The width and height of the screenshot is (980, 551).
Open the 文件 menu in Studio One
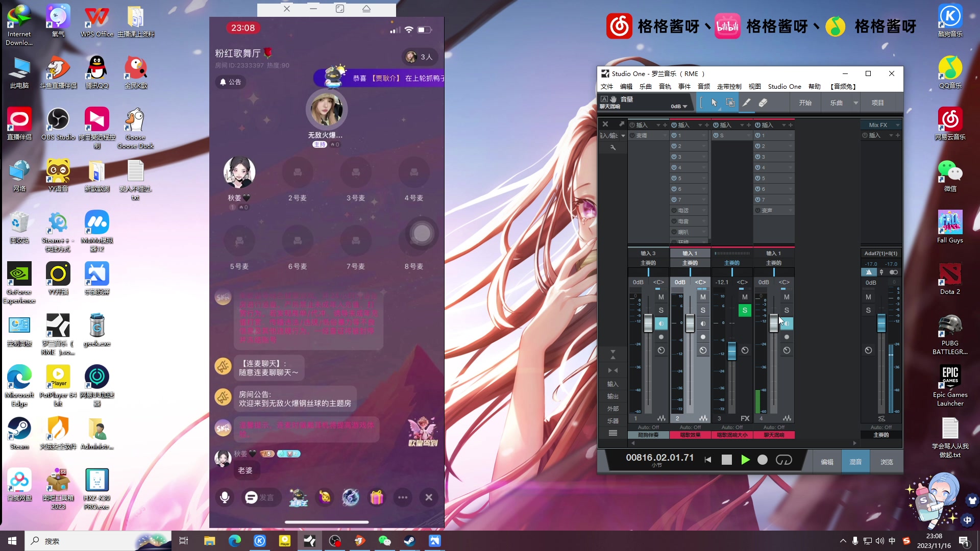click(607, 86)
